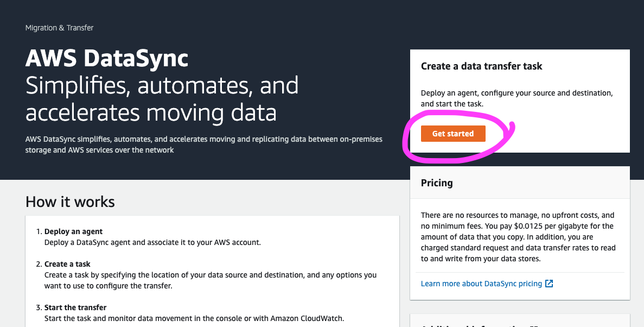The width and height of the screenshot is (644, 327).
Task: Click the sentence about monitoring with Amazon CloudWatch
Action: [x=194, y=318]
